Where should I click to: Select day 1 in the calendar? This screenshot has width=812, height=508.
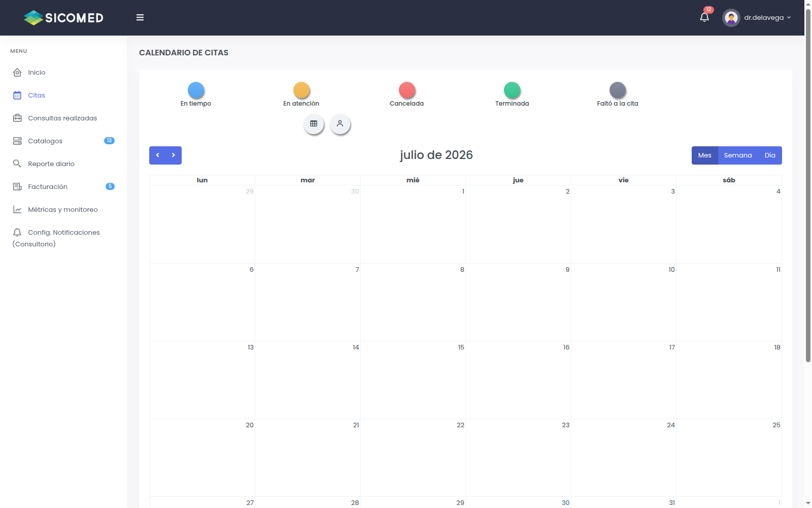(x=413, y=225)
